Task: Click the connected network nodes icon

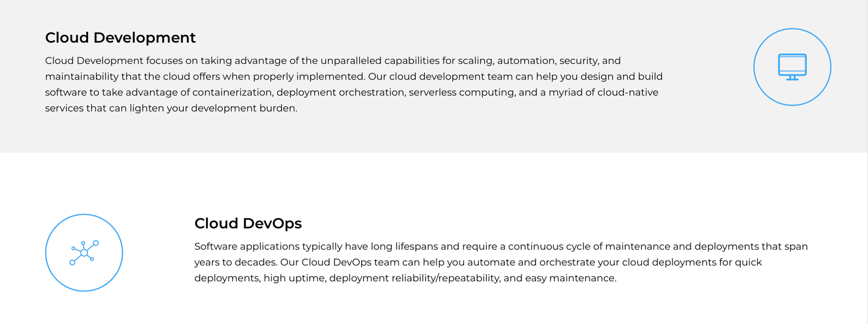Action: [x=84, y=253]
